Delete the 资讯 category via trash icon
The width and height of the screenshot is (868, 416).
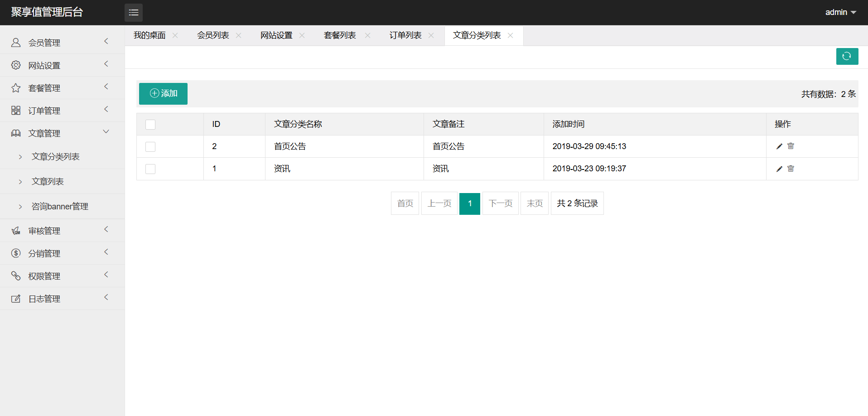[x=791, y=169]
